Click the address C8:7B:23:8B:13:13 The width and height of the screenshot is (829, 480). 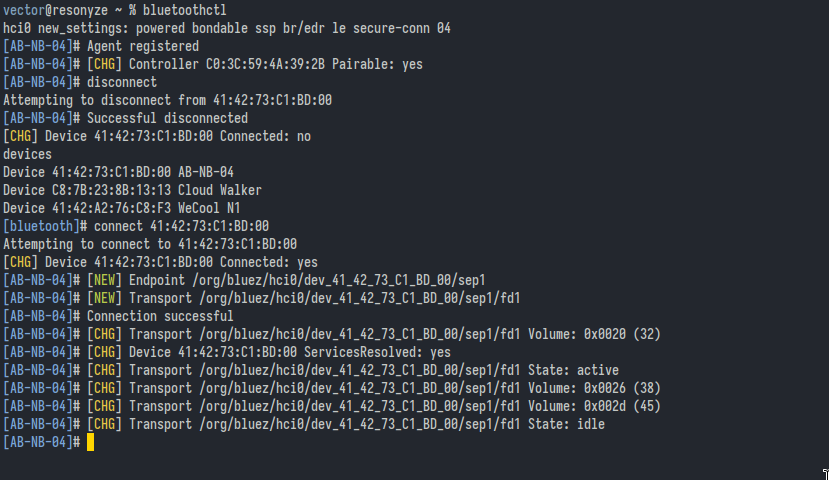(112, 190)
